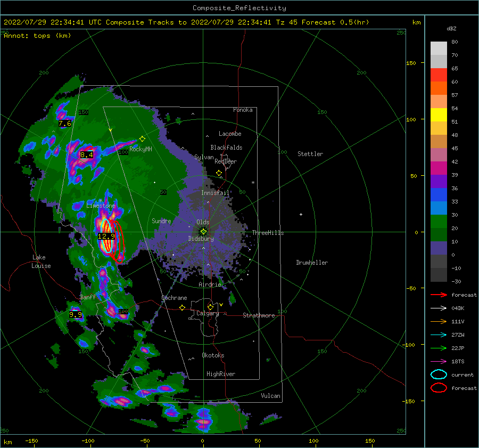Click the Strathmore label

pyautogui.click(x=259, y=315)
